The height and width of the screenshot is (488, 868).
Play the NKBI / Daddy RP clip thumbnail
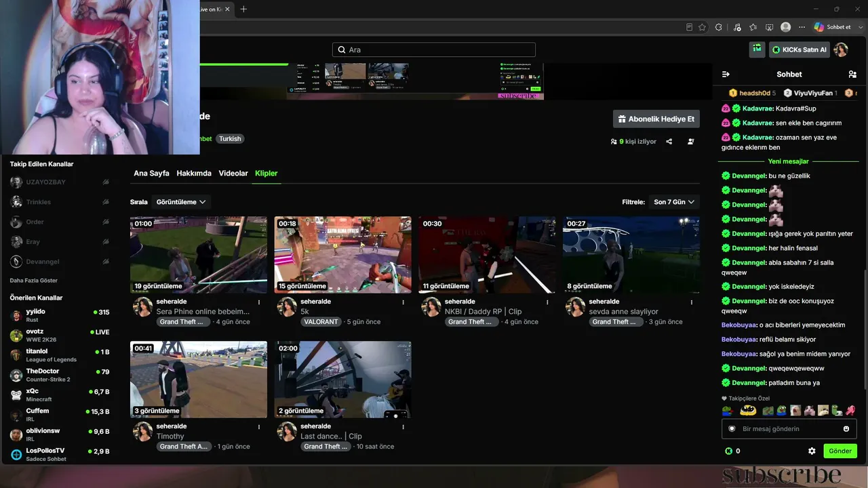click(x=487, y=255)
